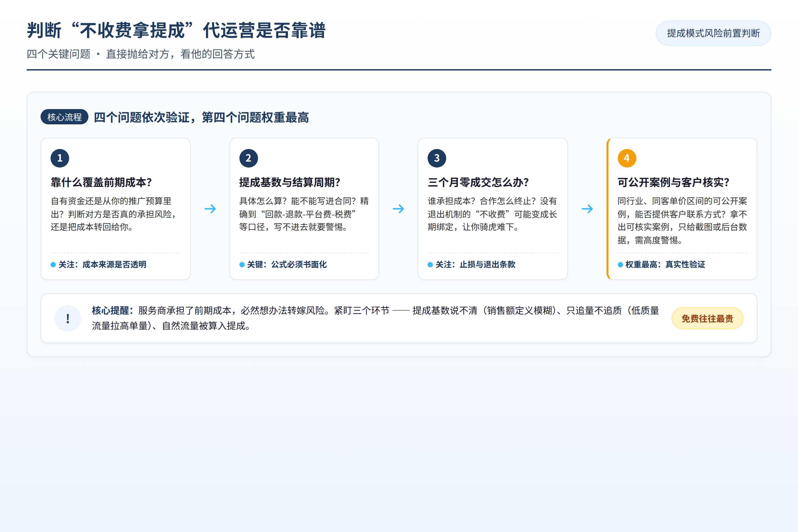Click the arrow between cards 2 and 3
Viewport: 798px width, 532px height.
398,209
